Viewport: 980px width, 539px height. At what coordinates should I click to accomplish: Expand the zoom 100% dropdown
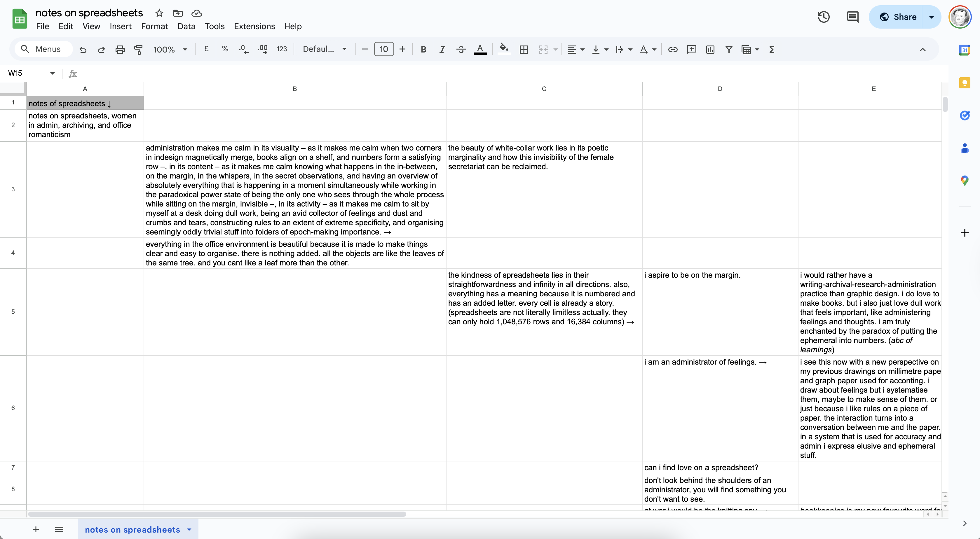[170, 49]
